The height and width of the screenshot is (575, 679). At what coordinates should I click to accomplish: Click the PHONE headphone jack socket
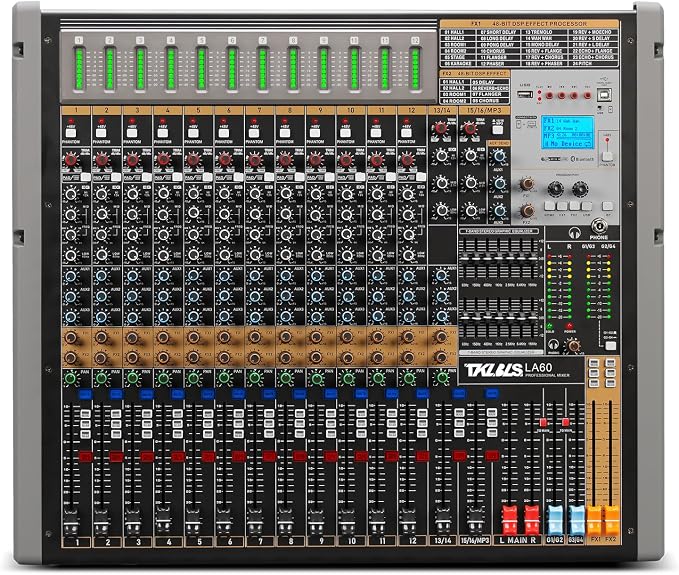pyautogui.click(x=598, y=226)
